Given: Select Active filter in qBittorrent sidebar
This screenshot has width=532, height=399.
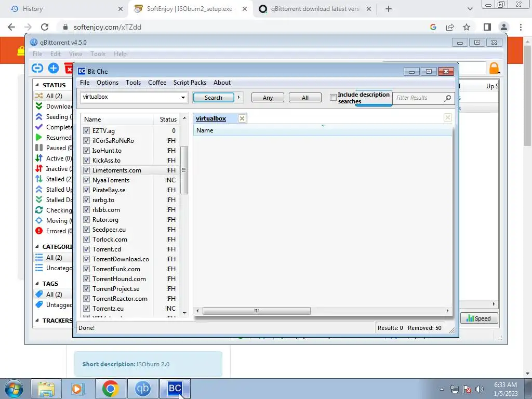Looking at the screenshot, I should coord(54,158).
